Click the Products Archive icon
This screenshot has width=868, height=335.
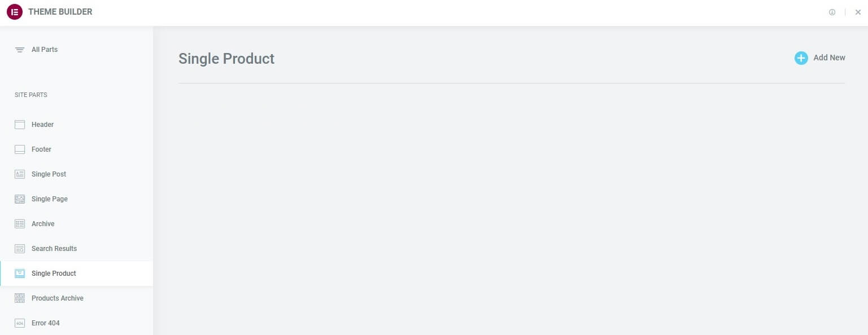(20, 298)
